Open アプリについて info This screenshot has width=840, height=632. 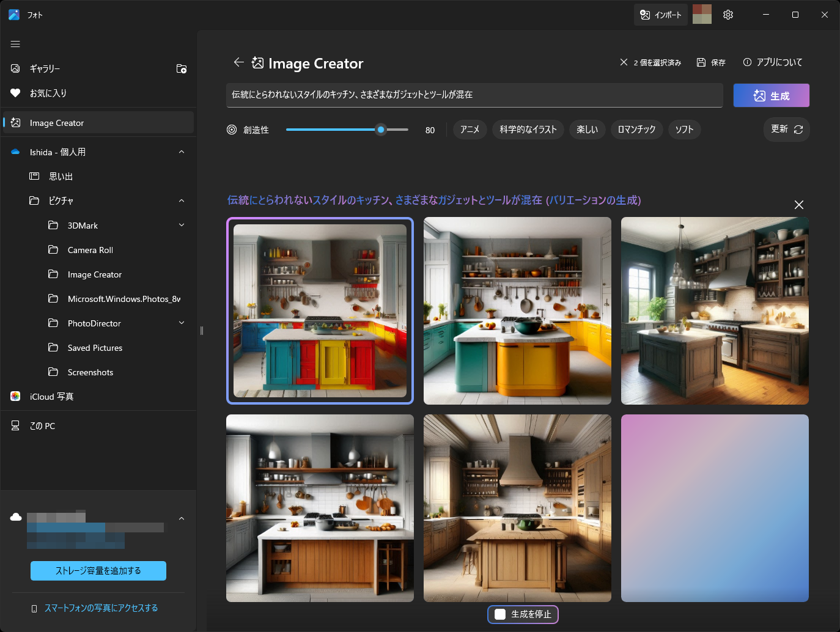click(x=773, y=62)
